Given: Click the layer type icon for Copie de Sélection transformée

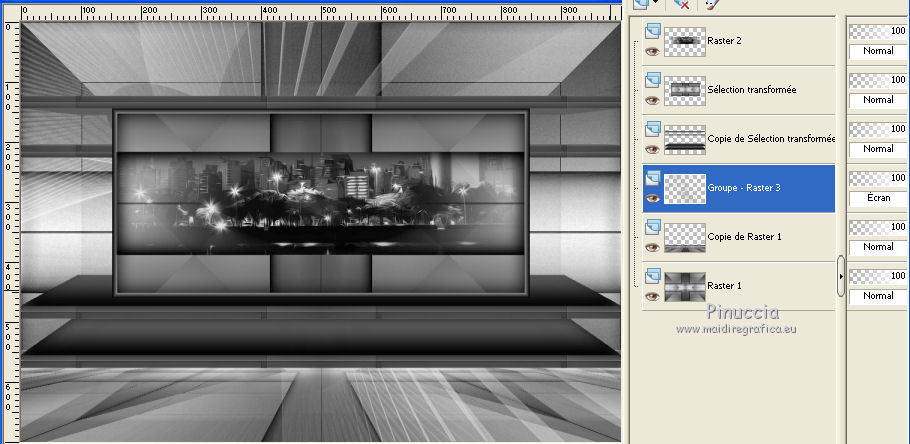Looking at the screenshot, I should pyautogui.click(x=653, y=129).
